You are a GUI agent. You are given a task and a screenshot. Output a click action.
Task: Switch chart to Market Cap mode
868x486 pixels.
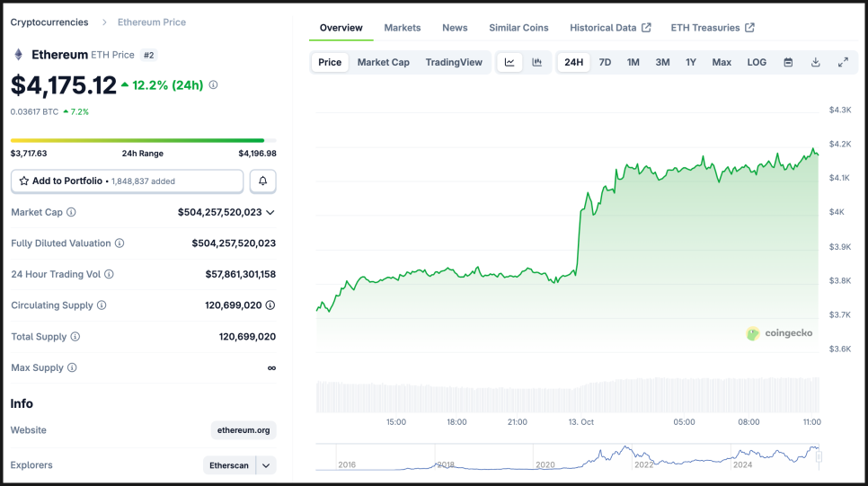(383, 62)
